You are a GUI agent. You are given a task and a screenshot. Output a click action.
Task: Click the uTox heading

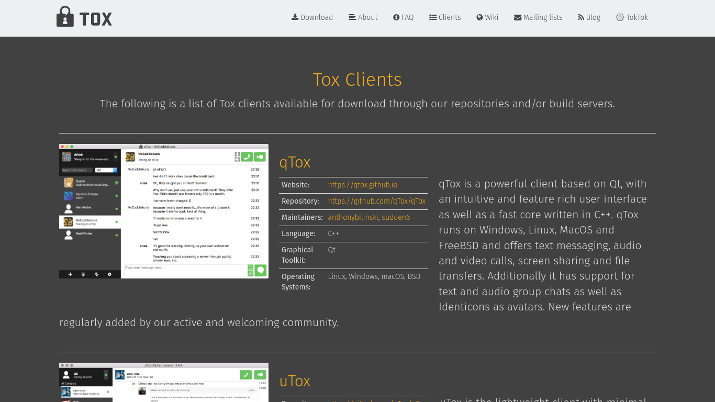click(295, 381)
